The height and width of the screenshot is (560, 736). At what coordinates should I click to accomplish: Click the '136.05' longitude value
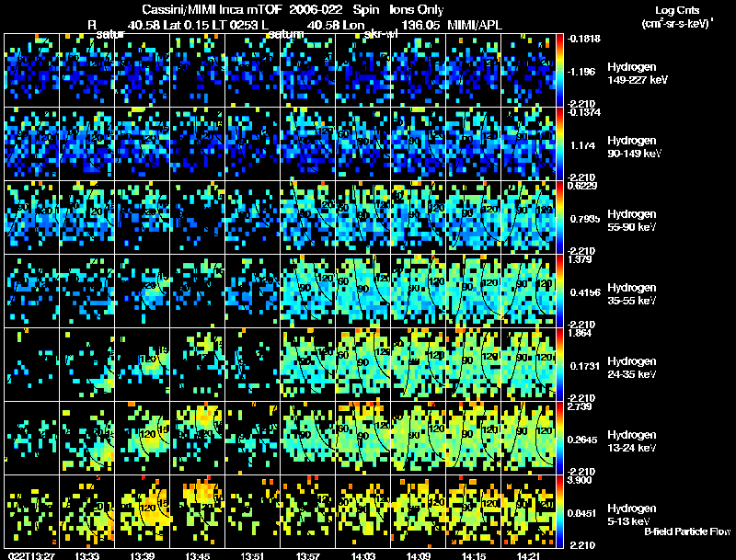pos(420,25)
